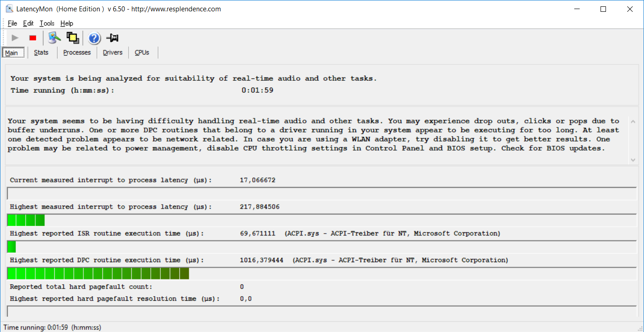644x332 pixels.
Task: Click 'Highest measured interrupt to process latency' label
Action: (111, 207)
